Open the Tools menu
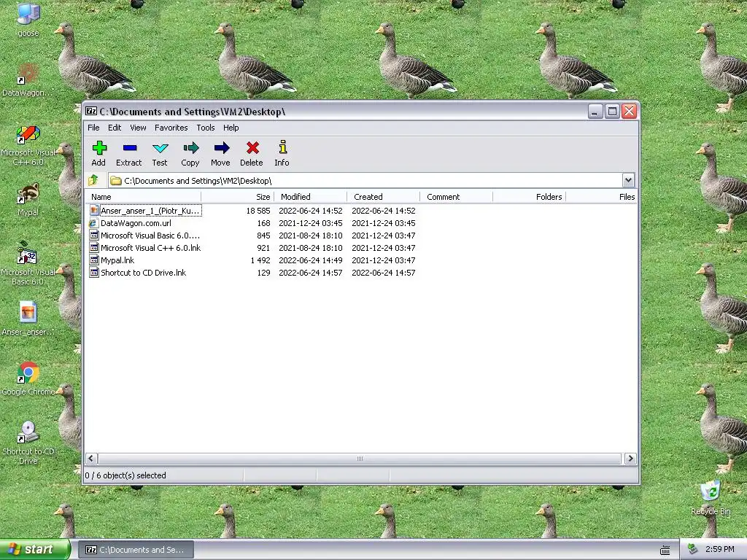This screenshot has height=560, width=747. click(206, 128)
